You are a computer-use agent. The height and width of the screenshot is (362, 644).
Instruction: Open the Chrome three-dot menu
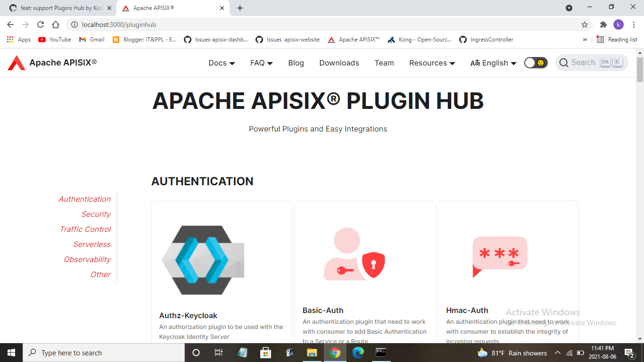click(634, 25)
